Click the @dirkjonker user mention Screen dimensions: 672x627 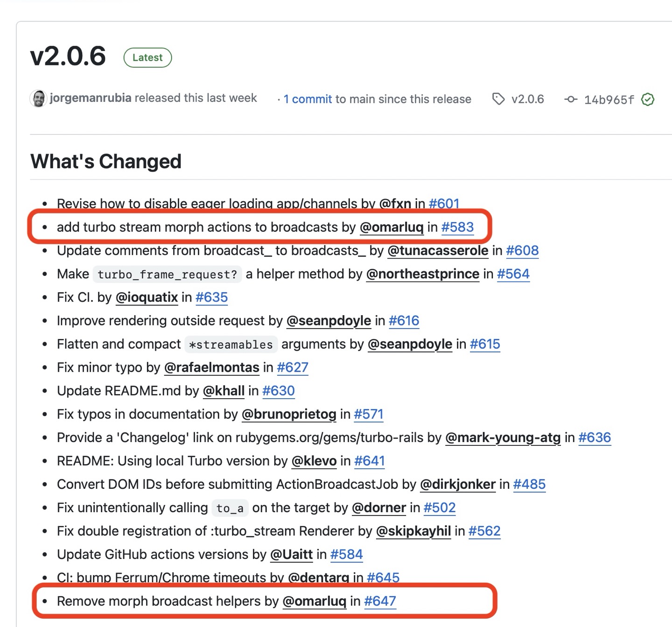(457, 484)
